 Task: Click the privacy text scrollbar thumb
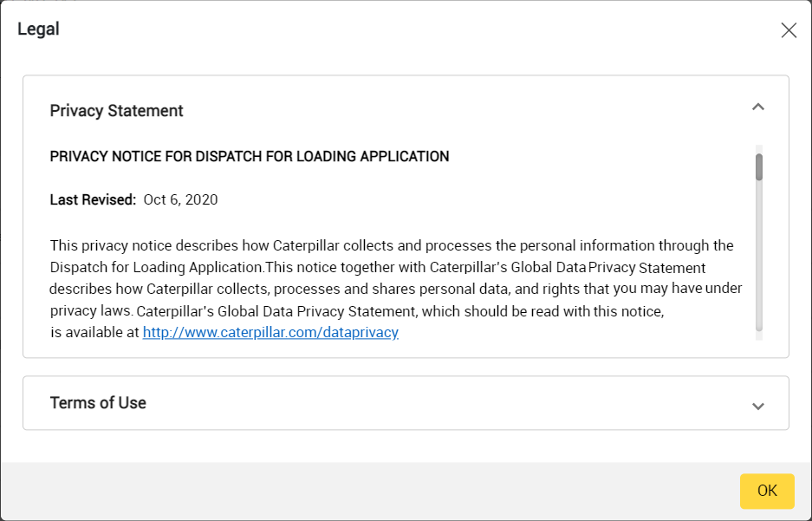(x=759, y=166)
